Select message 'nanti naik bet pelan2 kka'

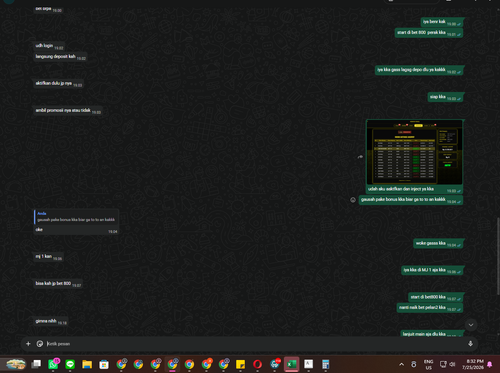pos(430,308)
